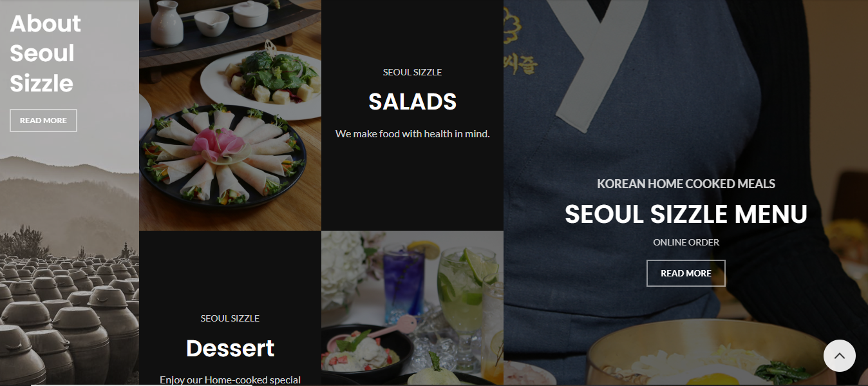This screenshot has height=386, width=868.
Task: Click the About Seoul Sizzle title
Action: [x=45, y=53]
